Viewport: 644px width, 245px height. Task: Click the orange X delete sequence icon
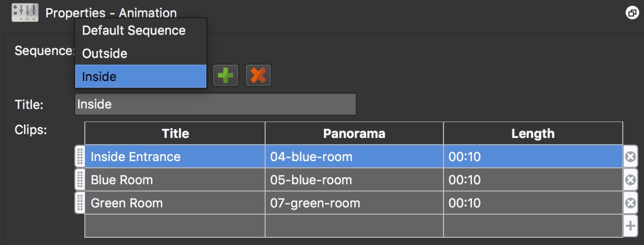258,75
